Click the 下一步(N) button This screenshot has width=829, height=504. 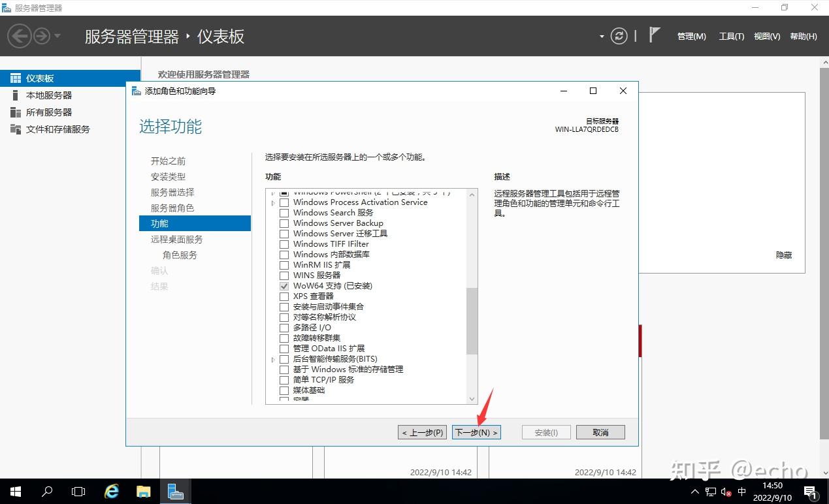[x=476, y=432]
